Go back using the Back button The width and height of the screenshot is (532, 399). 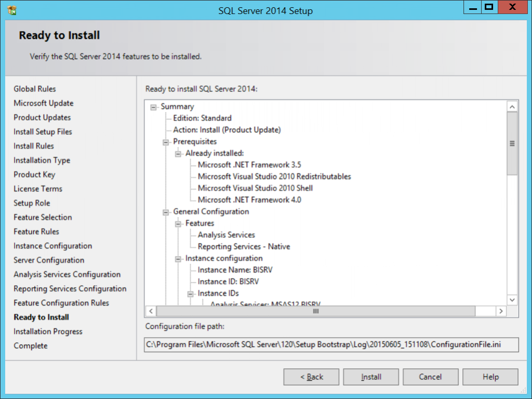click(x=311, y=377)
